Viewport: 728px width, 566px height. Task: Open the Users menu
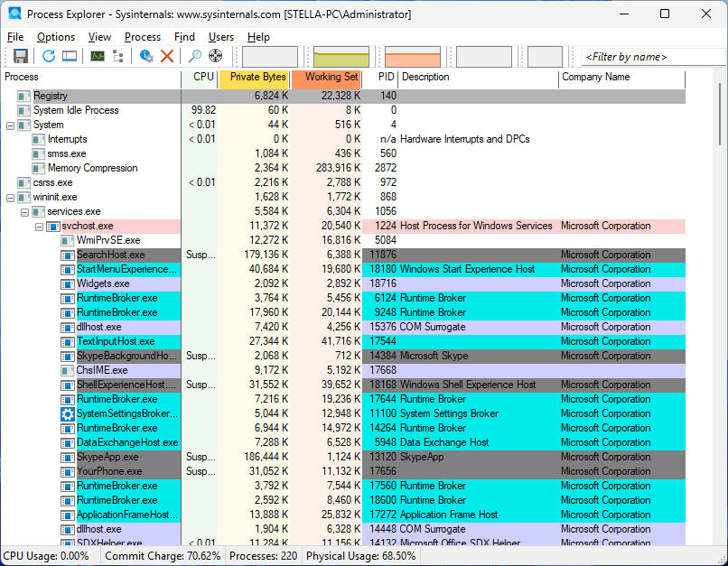click(x=221, y=37)
